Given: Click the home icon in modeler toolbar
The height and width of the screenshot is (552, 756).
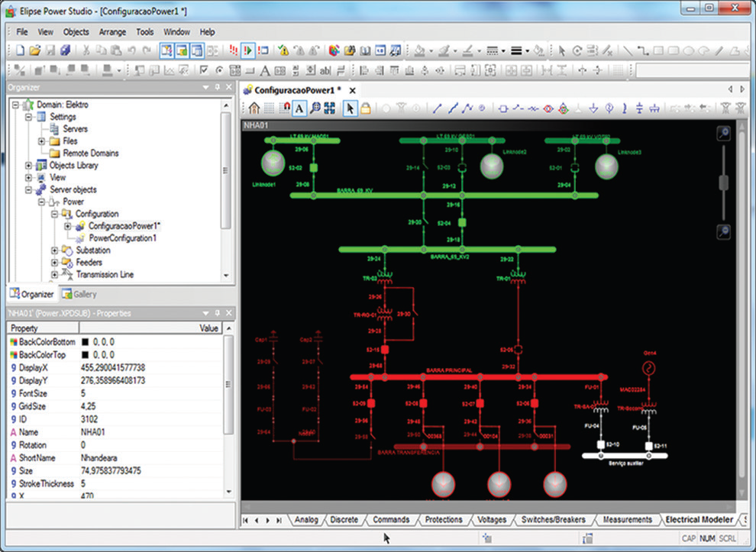Looking at the screenshot, I should point(254,108).
